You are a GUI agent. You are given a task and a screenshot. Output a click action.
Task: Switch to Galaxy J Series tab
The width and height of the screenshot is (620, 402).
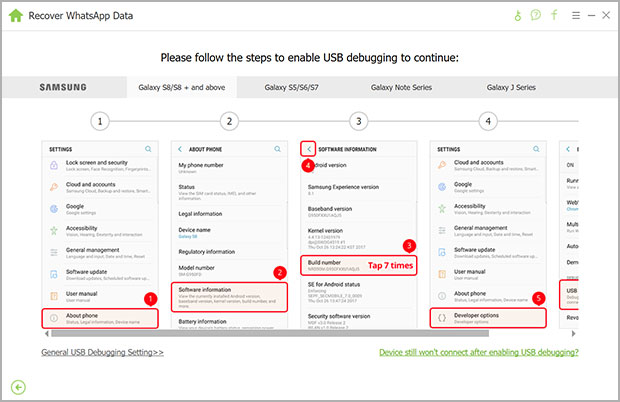511,87
